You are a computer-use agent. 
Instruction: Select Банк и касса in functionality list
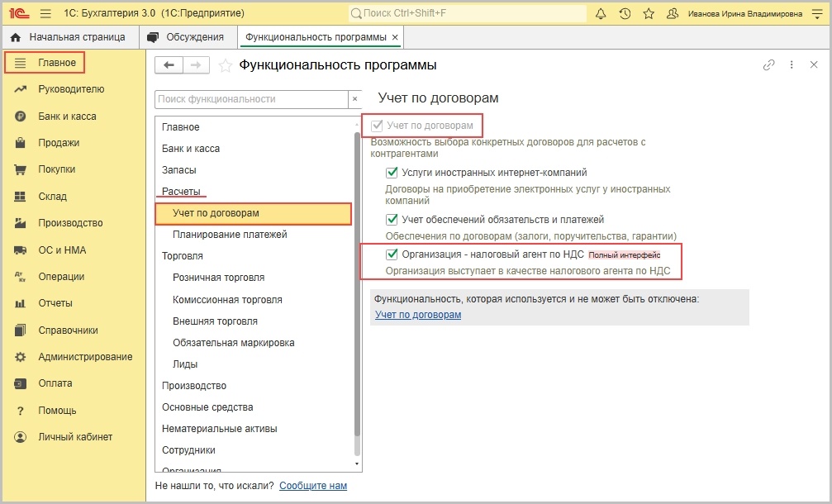(x=191, y=149)
